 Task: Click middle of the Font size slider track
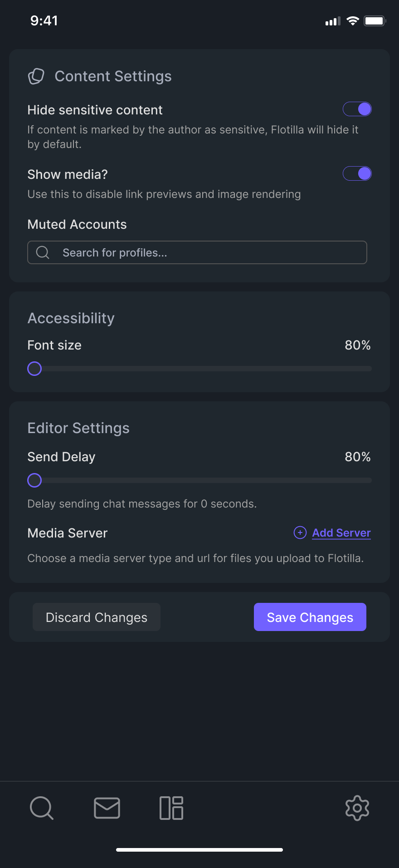(x=199, y=369)
